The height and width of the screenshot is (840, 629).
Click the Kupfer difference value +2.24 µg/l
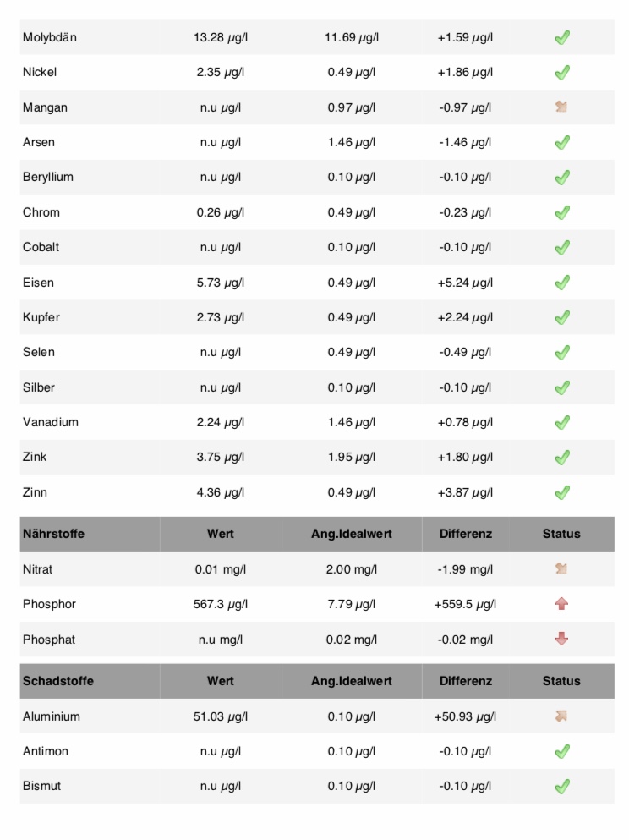(465, 317)
